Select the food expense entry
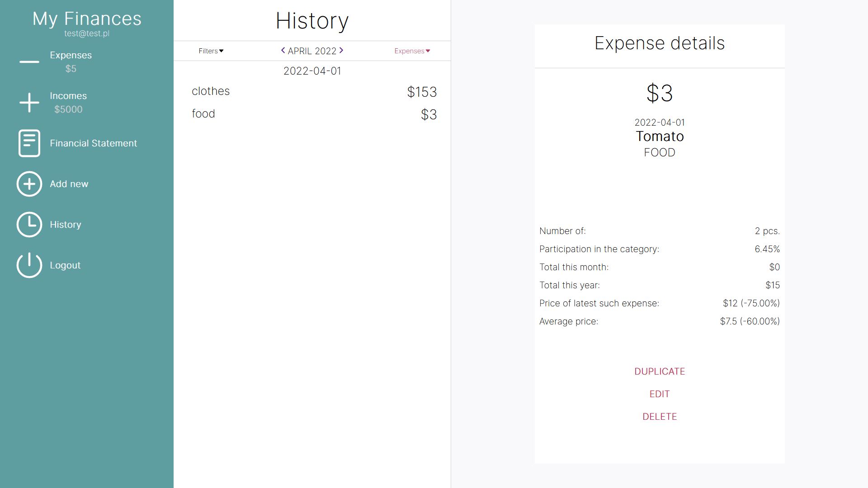 coord(203,114)
